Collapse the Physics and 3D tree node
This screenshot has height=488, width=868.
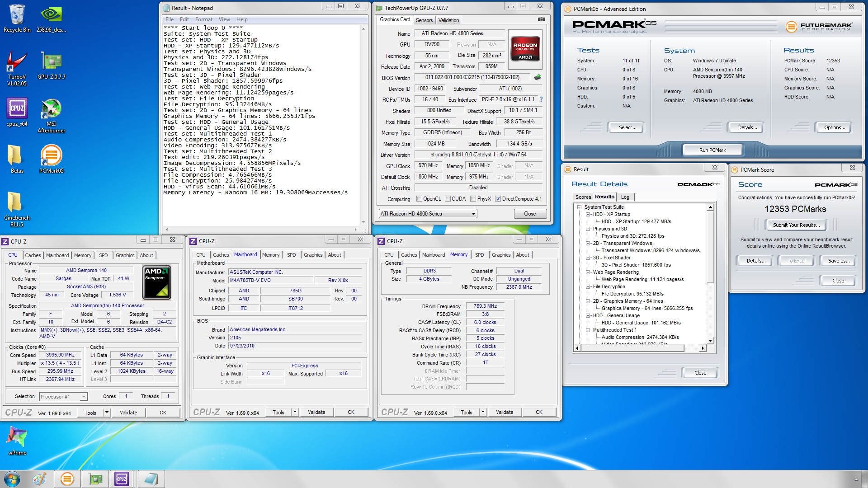(x=588, y=229)
